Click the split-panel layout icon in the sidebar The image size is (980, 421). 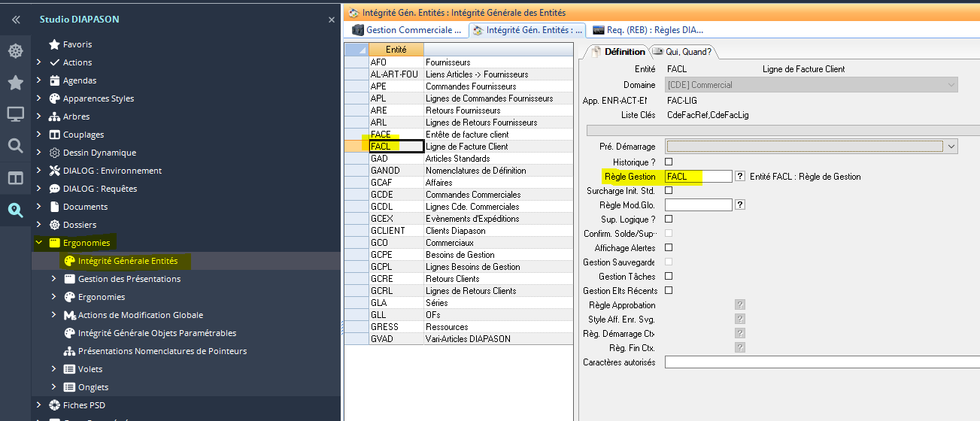pyautogui.click(x=15, y=178)
